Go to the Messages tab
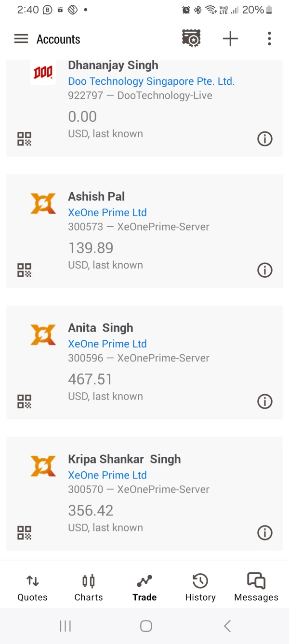Image resolution: width=289 pixels, height=644 pixels. click(x=256, y=588)
